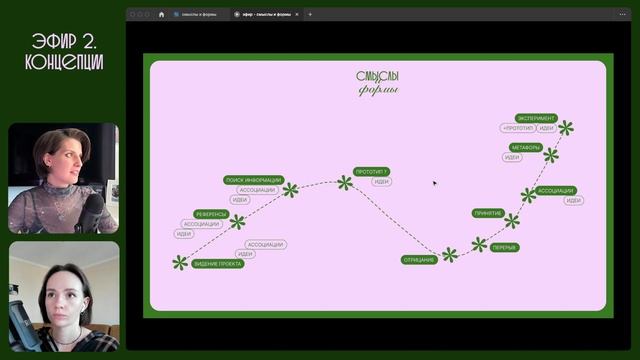
Task: Select the star marker left of 'ПЕРЕРЫВ'
Action: pyautogui.click(x=479, y=244)
